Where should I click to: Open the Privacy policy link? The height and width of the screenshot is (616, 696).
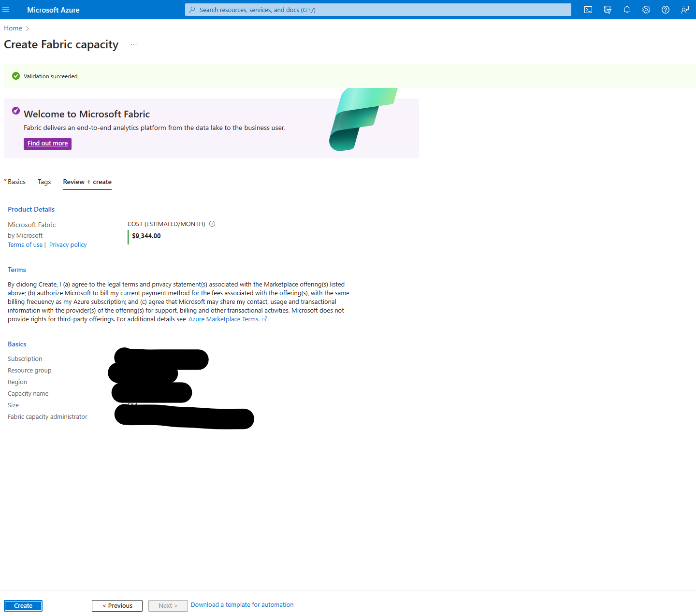pos(68,244)
